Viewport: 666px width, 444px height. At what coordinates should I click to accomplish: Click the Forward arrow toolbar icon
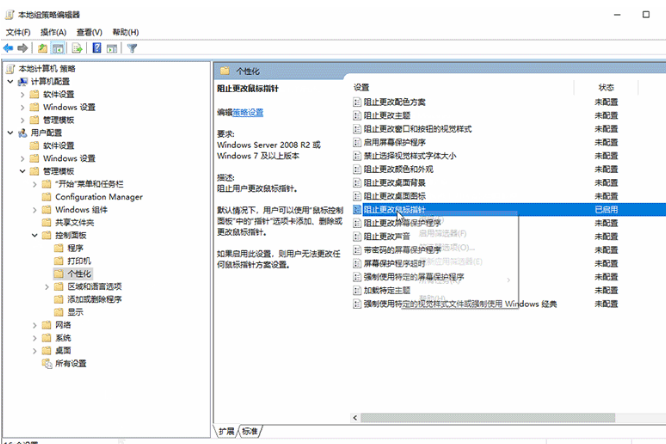pyautogui.click(x=23, y=48)
